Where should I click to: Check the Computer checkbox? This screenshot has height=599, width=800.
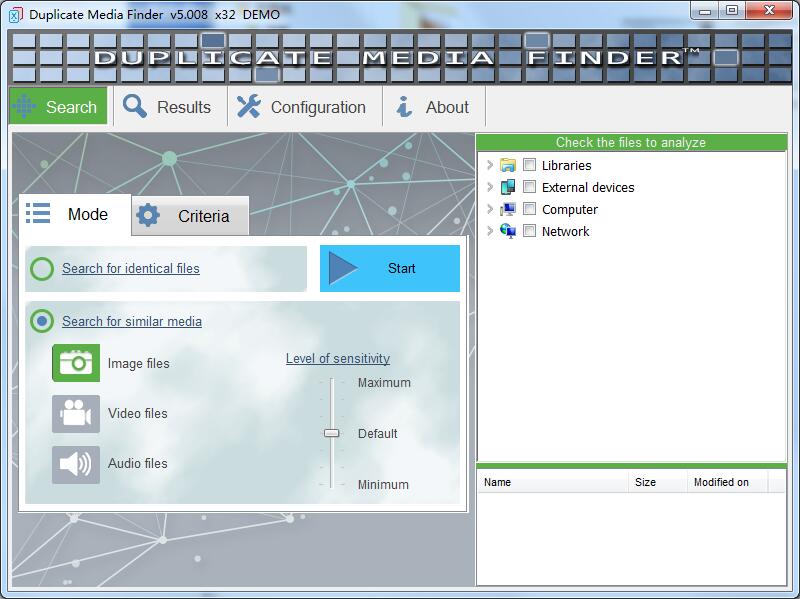click(530, 209)
